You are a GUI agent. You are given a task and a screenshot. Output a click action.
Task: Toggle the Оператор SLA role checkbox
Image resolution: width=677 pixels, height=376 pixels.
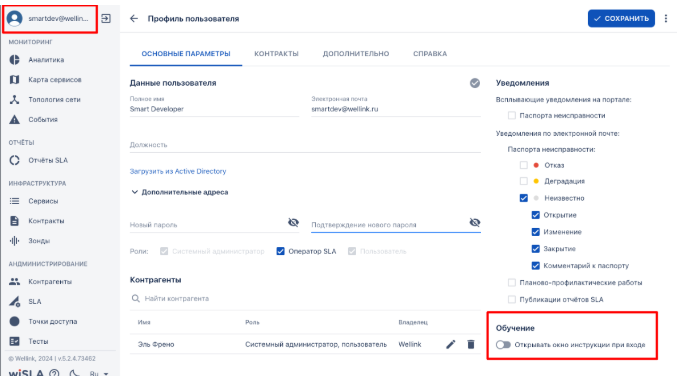[x=280, y=251]
